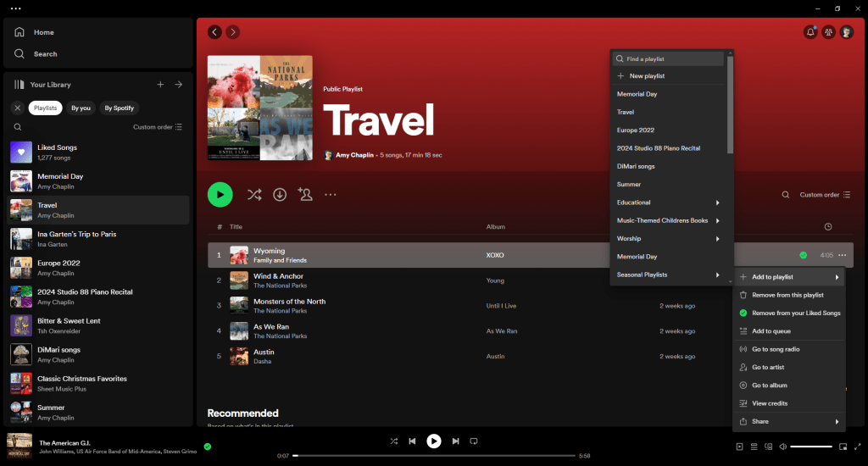Open Liked Songs in library

98,153
